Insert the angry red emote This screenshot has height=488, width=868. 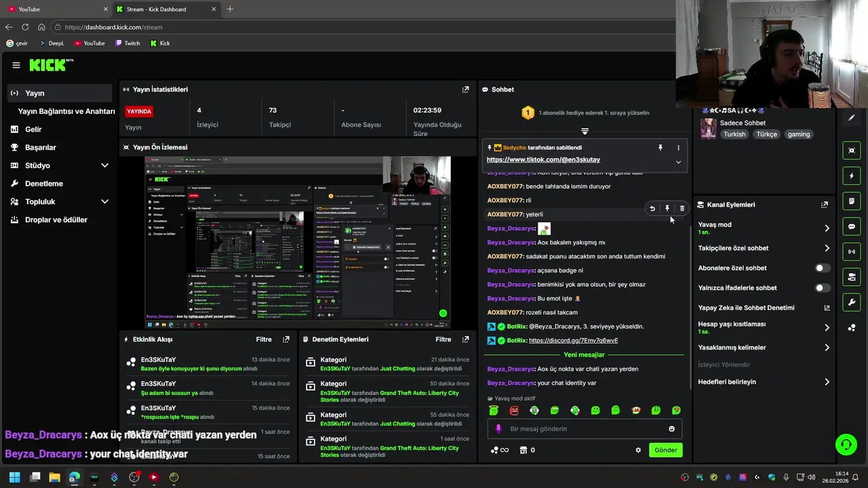click(514, 410)
